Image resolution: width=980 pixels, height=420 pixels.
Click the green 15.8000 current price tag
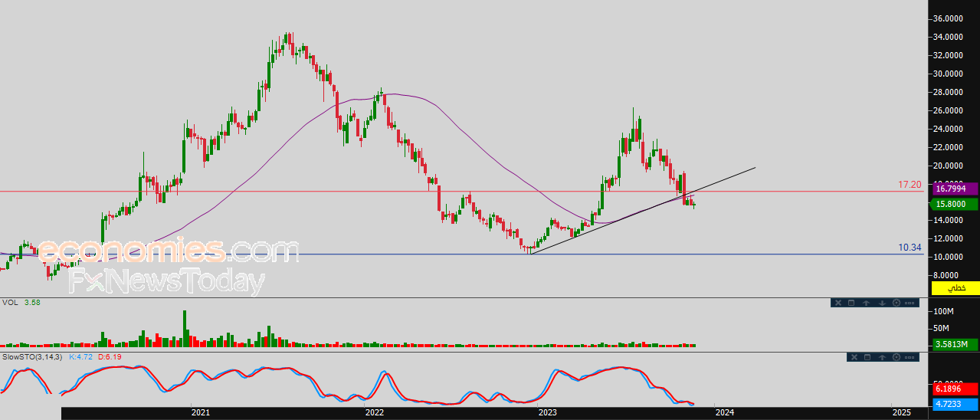[x=955, y=204]
